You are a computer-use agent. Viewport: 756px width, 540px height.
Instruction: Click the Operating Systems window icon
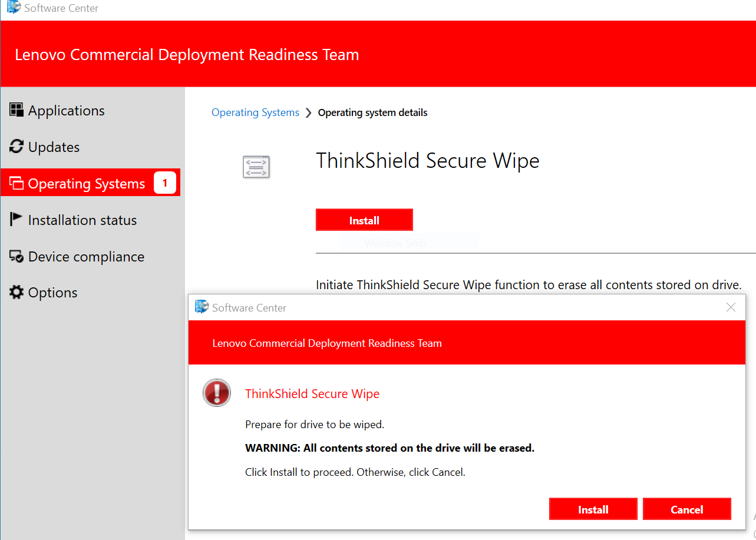tap(16, 183)
